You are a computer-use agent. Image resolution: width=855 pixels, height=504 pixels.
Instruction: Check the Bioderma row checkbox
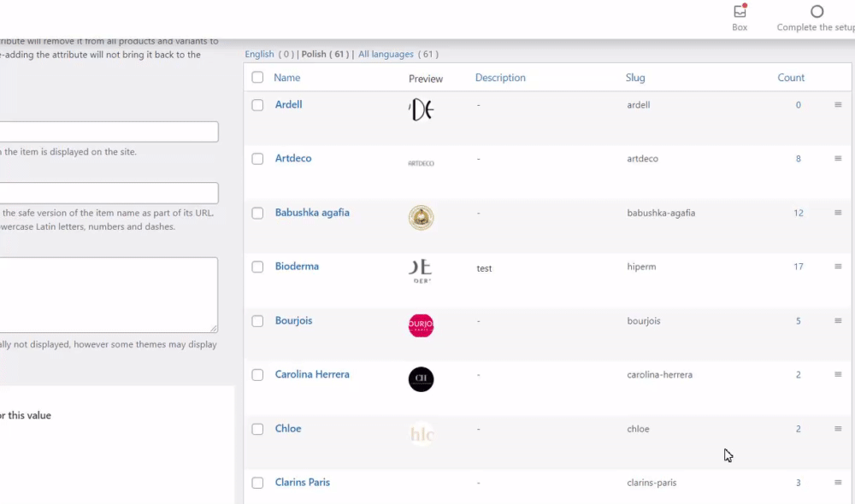[x=257, y=267]
